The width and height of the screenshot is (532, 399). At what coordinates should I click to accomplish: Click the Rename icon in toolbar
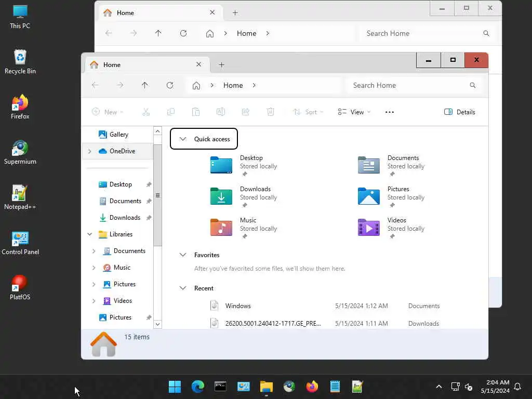click(x=220, y=112)
